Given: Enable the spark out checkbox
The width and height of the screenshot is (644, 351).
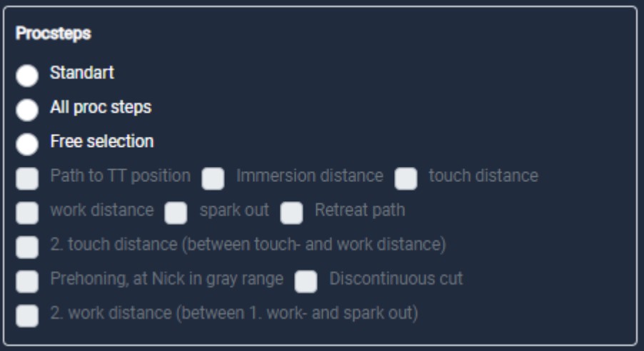Looking at the screenshot, I should click(x=176, y=213).
